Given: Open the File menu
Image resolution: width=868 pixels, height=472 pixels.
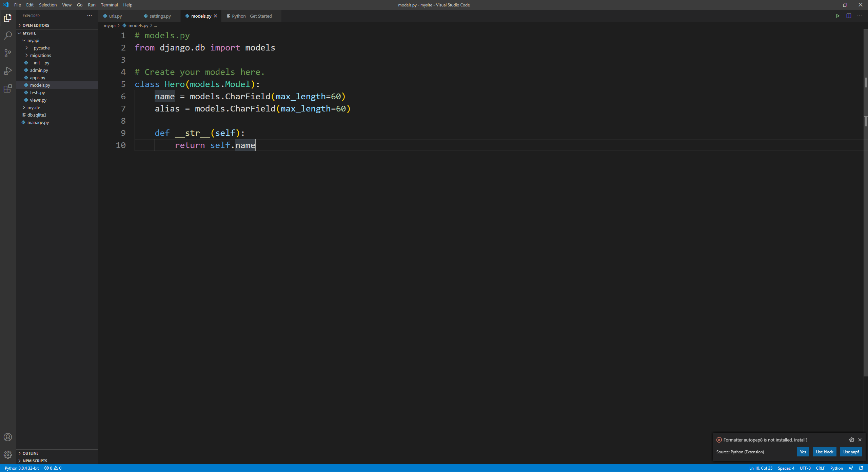Looking at the screenshot, I should coord(18,5).
